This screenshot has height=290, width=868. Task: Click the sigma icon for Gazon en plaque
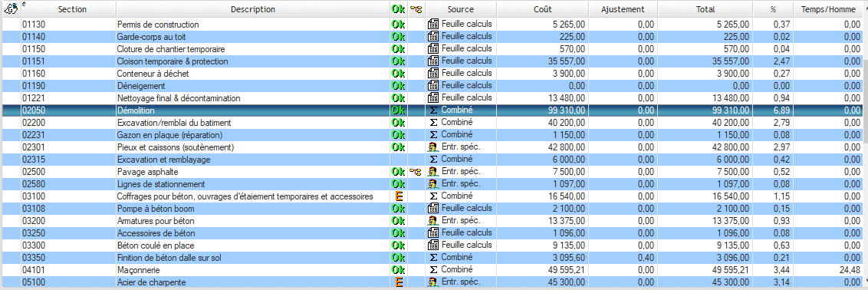[x=434, y=134]
